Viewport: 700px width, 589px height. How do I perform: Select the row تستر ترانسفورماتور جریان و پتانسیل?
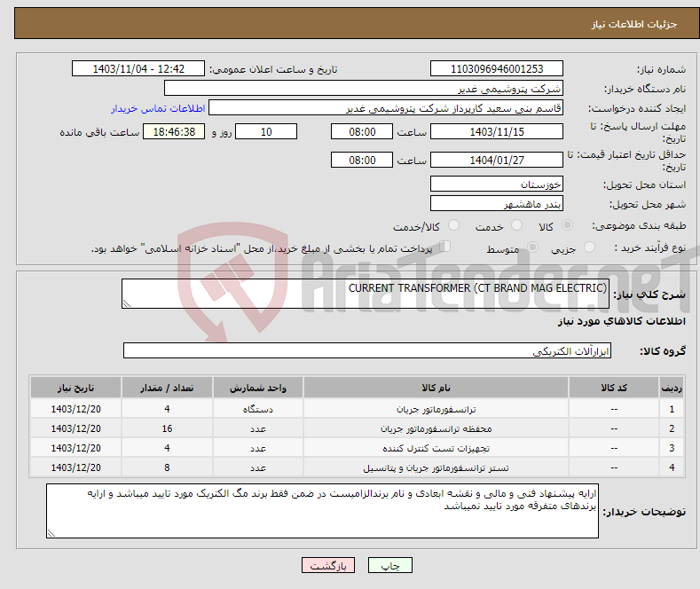coord(358,467)
